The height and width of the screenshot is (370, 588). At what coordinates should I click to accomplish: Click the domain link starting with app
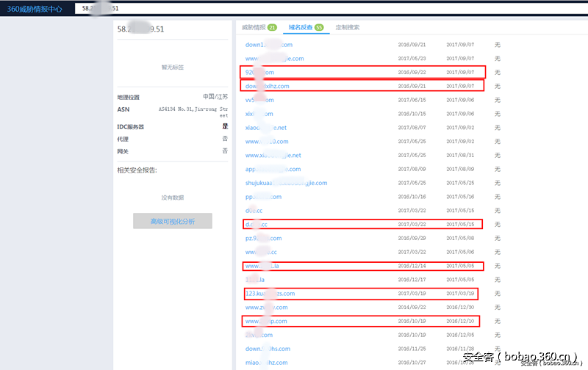(x=262, y=169)
